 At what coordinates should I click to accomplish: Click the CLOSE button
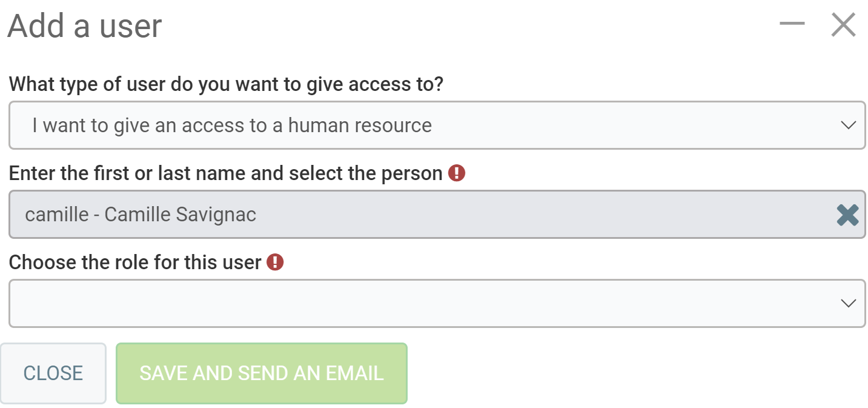tap(53, 373)
